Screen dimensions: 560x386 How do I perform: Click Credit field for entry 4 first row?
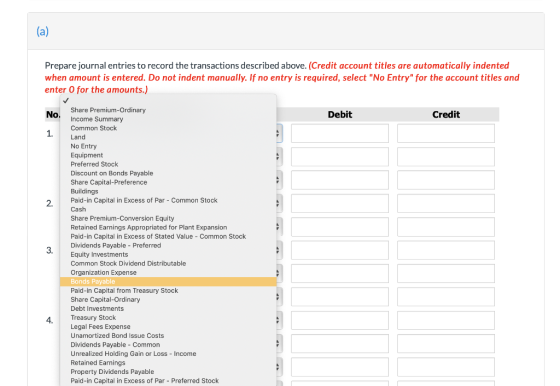pyautogui.click(x=446, y=320)
